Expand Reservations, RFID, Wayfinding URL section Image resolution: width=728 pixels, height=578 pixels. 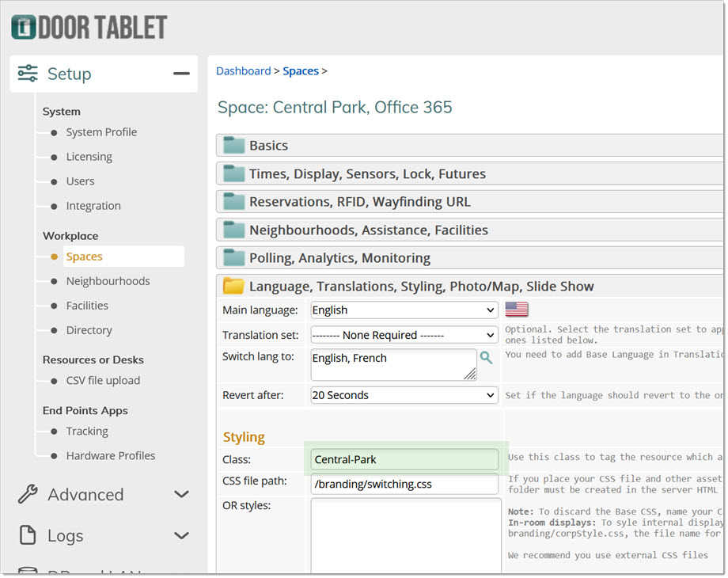pyautogui.click(x=359, y=202)
